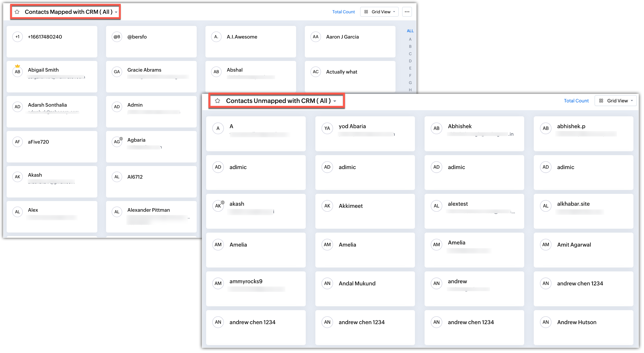Viewport: 644px width, 353px height.
Task: Click Abigail Smith's crowned AB avatar
Action: click(x=17, y=72)
